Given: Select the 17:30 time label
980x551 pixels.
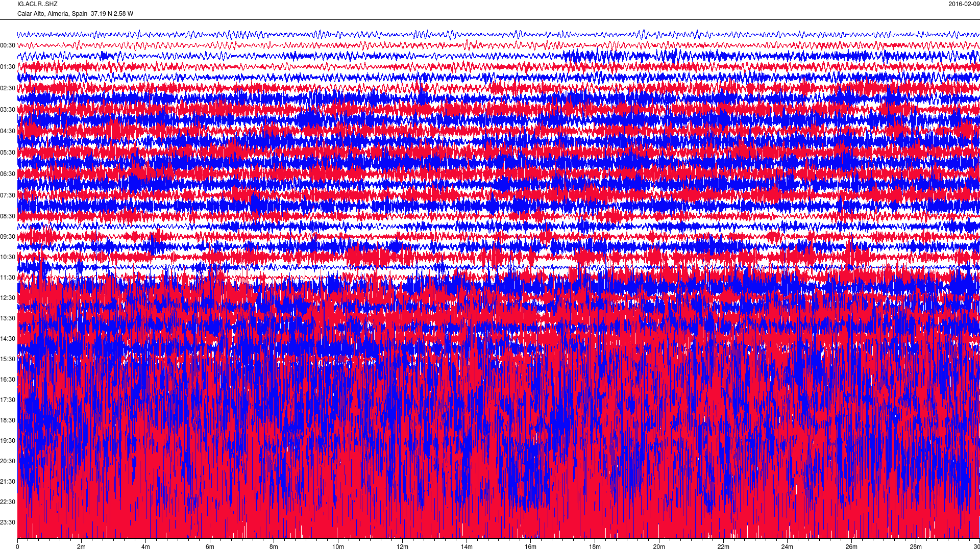Looking at the screenshot, I should (x=8, y=400).
